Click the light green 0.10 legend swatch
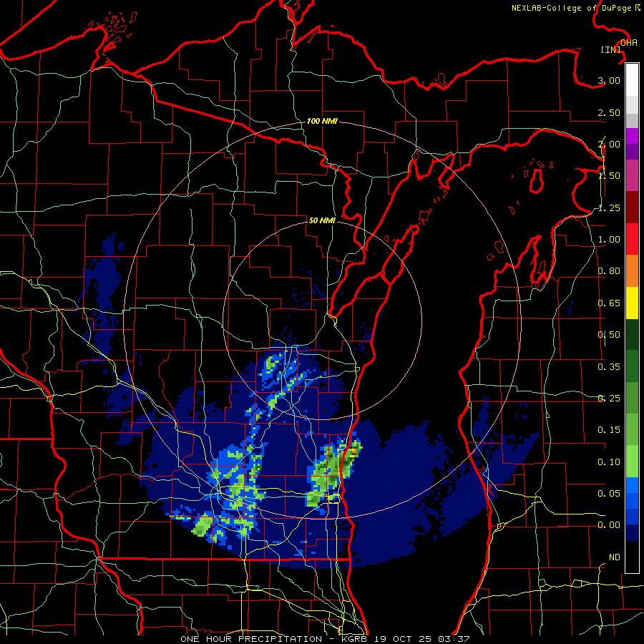This screenshot has height=644, width=644. [632, 462]
